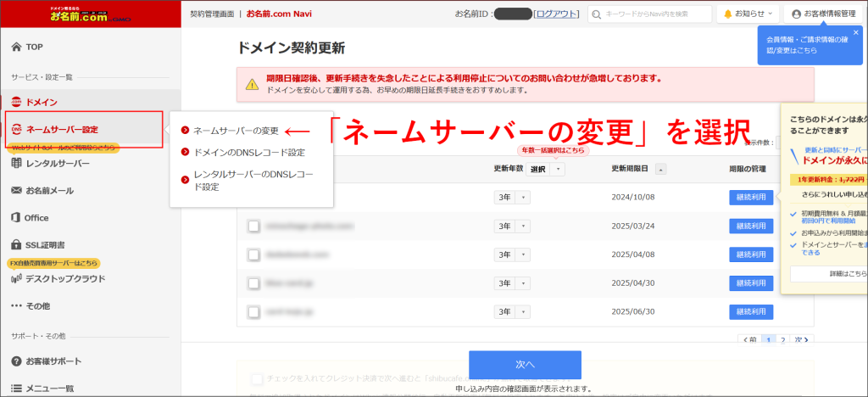Choose レンタルサーバーのDNSレコード設定 from flyout
The height and width of the screenshot is (397, 868).
tap(253, 181)
